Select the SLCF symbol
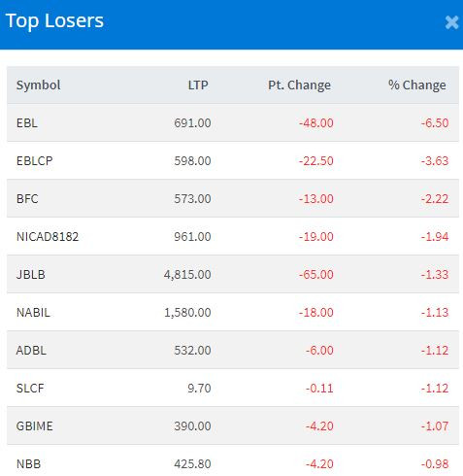The height and width of the screenshot is (476, 463). (30, 389)
